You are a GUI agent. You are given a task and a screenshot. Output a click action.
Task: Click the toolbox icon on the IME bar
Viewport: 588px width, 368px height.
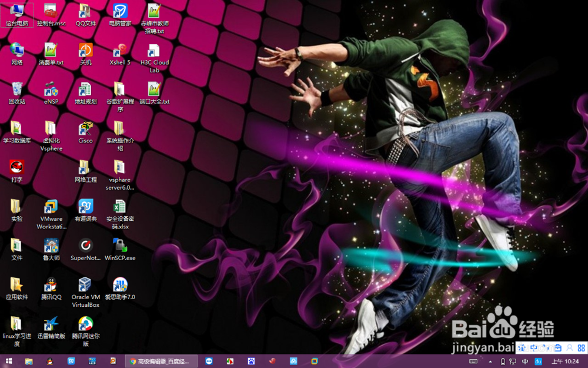coord(558,348)
